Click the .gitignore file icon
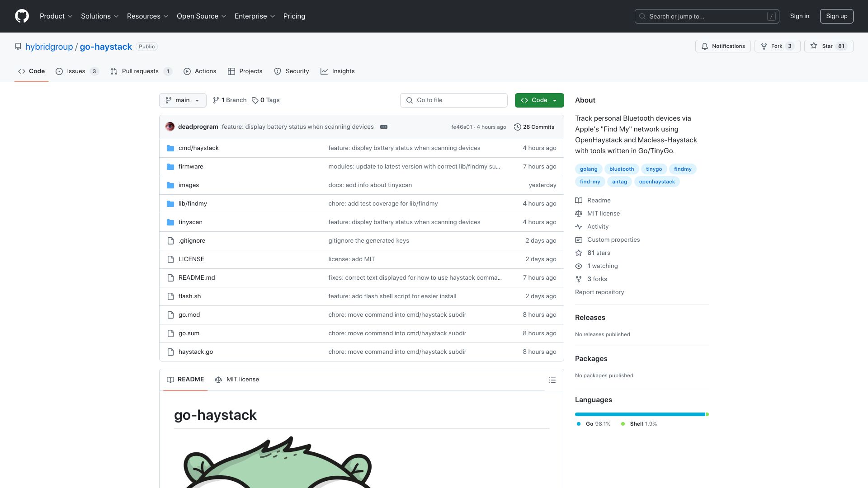Screen dimensions: 868x488 170,241
